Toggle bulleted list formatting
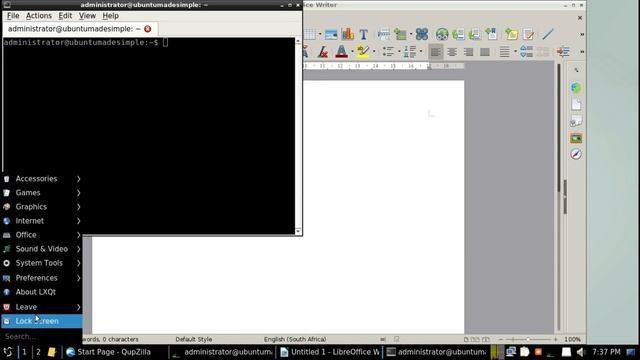The height and width of the screenshot is (360, 640). click(x=388, y=52)
